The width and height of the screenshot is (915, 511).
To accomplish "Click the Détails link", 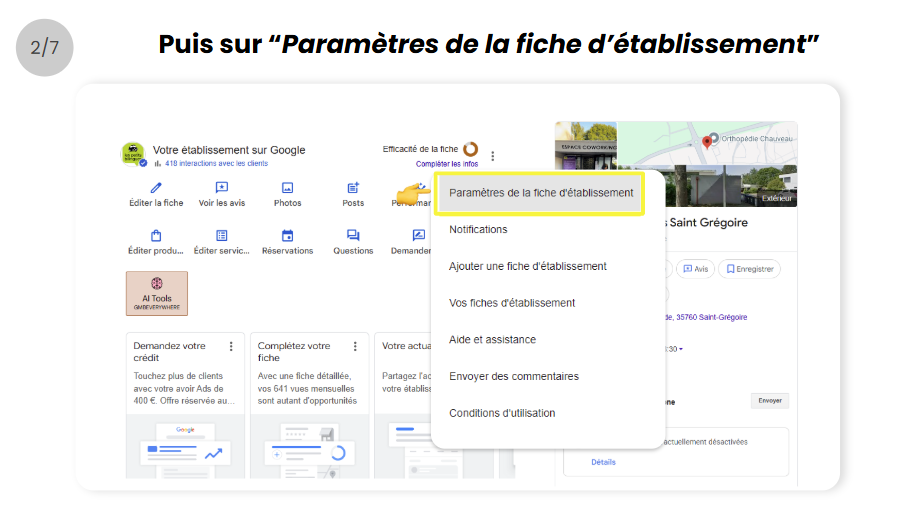I will [603, 462].
